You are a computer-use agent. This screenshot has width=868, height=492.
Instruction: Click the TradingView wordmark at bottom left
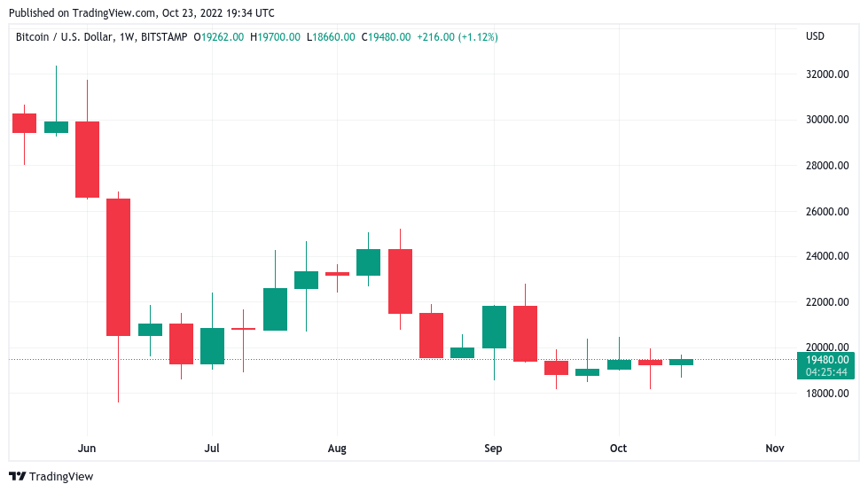coord(61,477)
